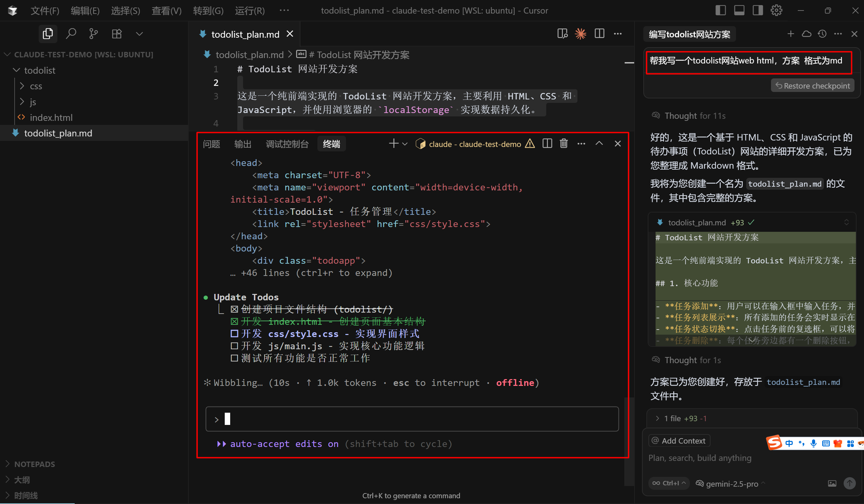Select the Search icon in the activity bar
864x504 pixels.
coord(71,34)
